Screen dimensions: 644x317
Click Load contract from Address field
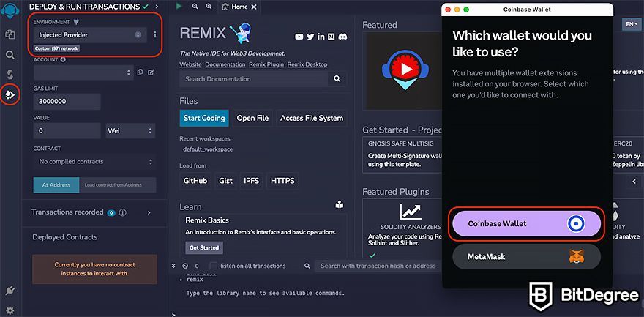[118, 185]
